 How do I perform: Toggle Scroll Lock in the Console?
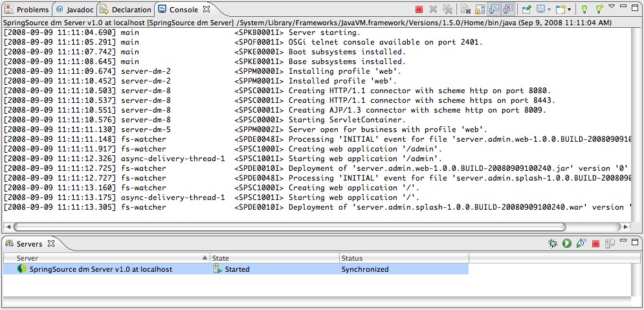(x=480, y=9)
